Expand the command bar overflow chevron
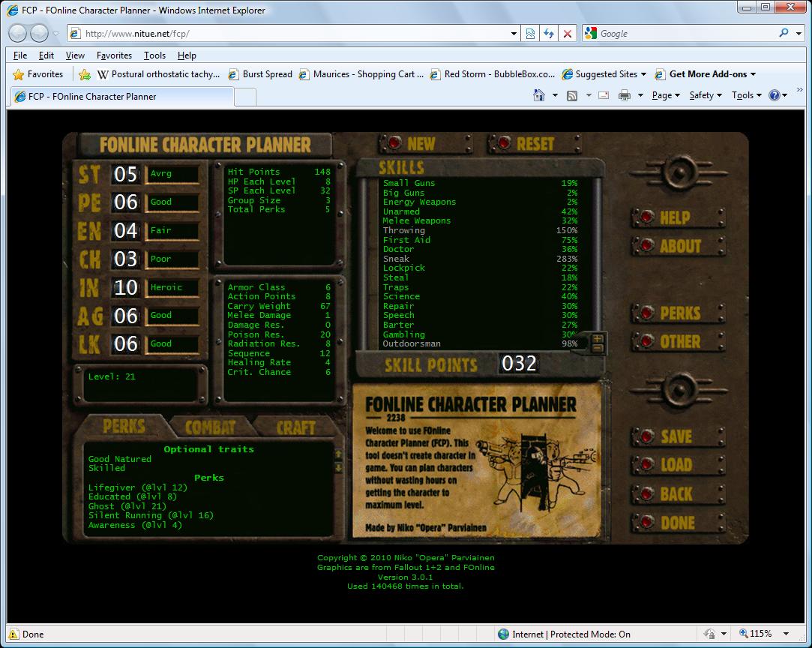Screen dimensions: 812x648 [799, 89]
